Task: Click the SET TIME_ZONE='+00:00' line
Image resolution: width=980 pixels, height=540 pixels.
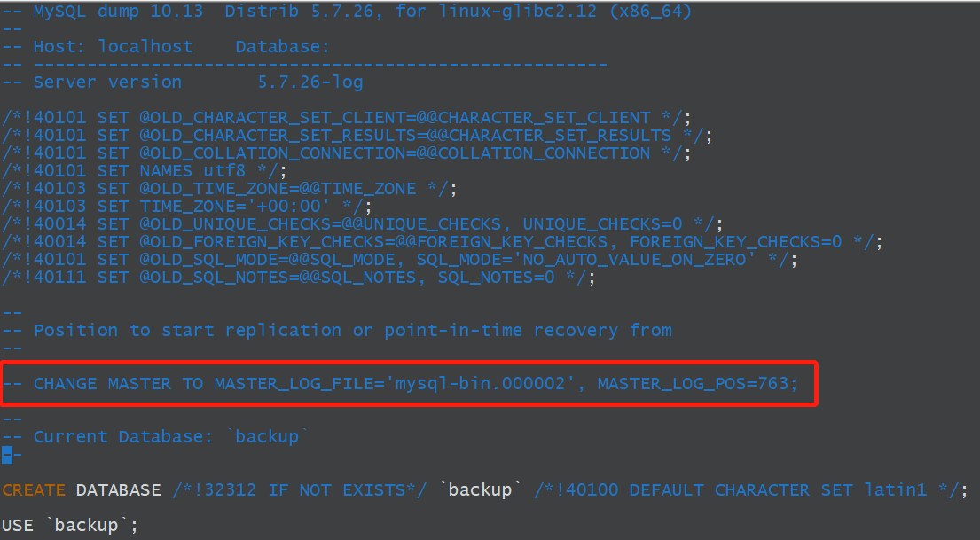Action: (x=187, y=206)
